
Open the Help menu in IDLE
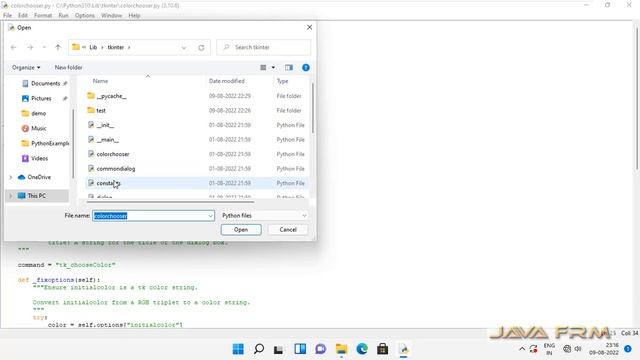(x=134, y=16)
